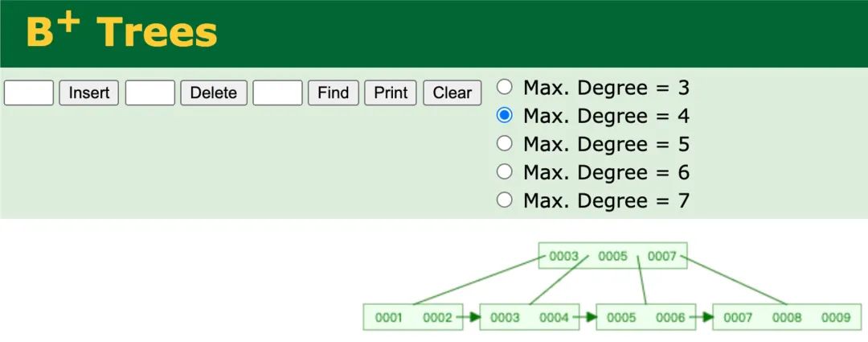The height and width of the screenshot is (342, 868).
Task: Select leaf node key 0009
Action: [836, 317]
